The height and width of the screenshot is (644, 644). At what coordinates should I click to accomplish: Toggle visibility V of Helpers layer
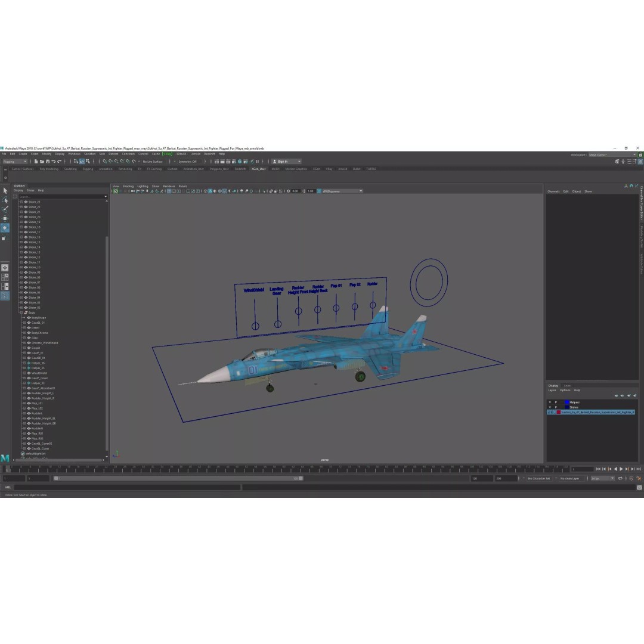point(550,402)
